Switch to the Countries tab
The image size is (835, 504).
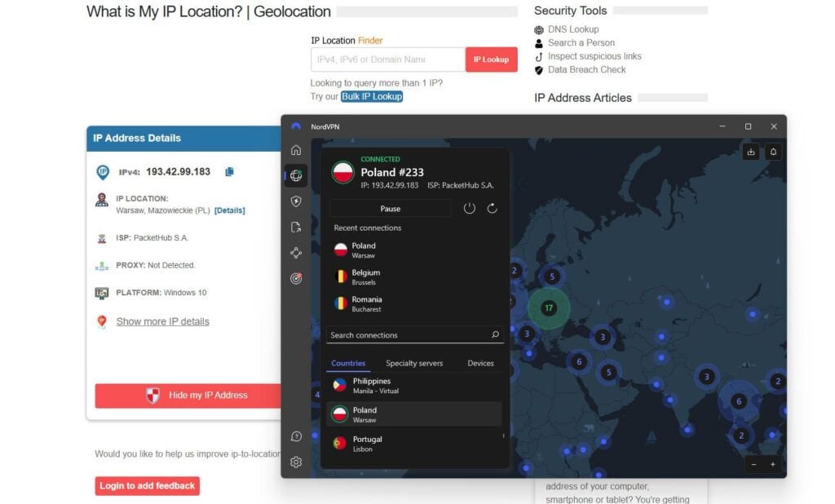[x=348, y=364]
